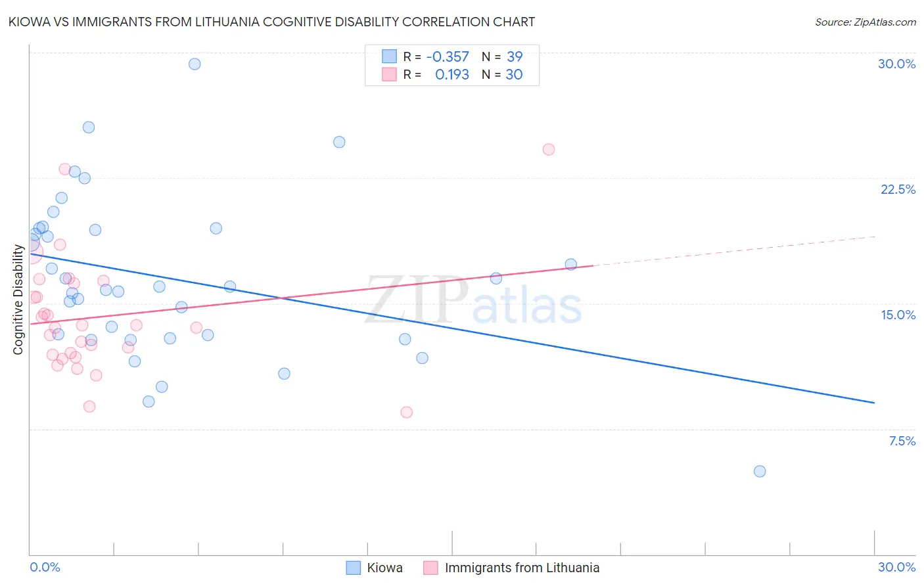Click the lowest blue data point near 5%
This screenshot has width=924, height=586.
coord(760,471)
